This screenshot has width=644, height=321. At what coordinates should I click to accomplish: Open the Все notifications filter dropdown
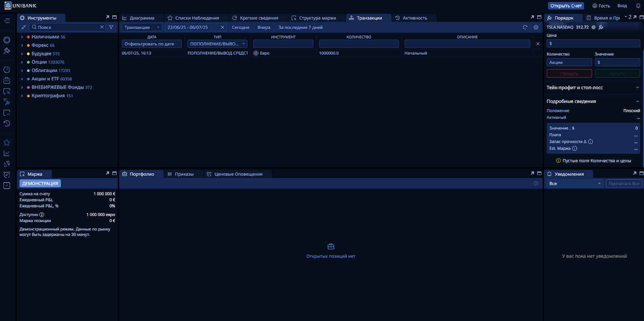pyautogui.click(x=575, y=183)
